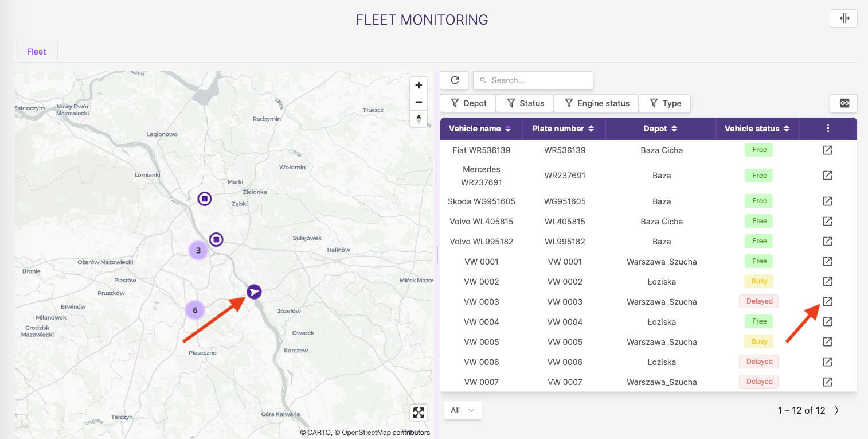Image resolution: width=868 pixels, height=439 pixels.
Task: Open details icon for Volvo WL405815
Action: [x=827, y=222]
